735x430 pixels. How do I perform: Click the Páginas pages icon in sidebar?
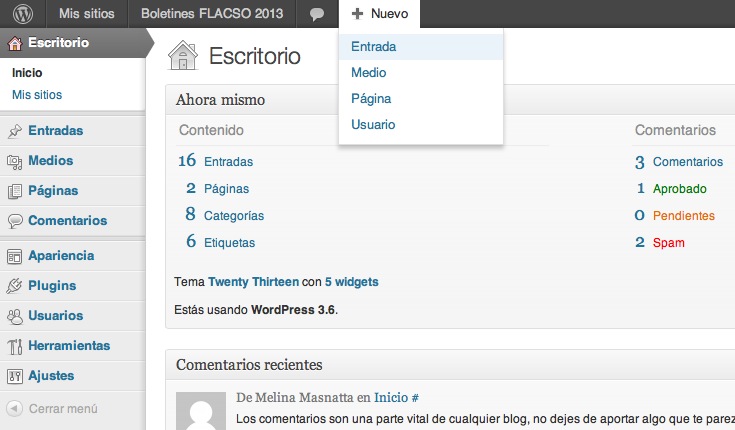pos(15,191)
